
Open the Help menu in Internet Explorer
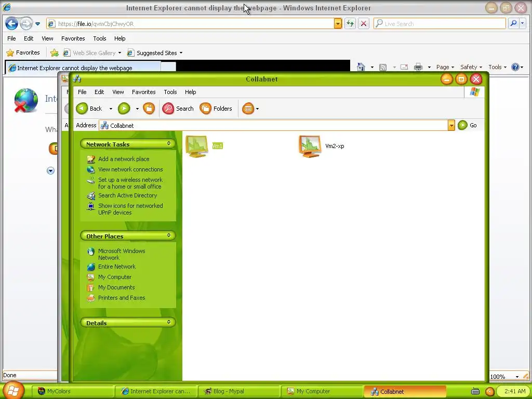point(120,38)
